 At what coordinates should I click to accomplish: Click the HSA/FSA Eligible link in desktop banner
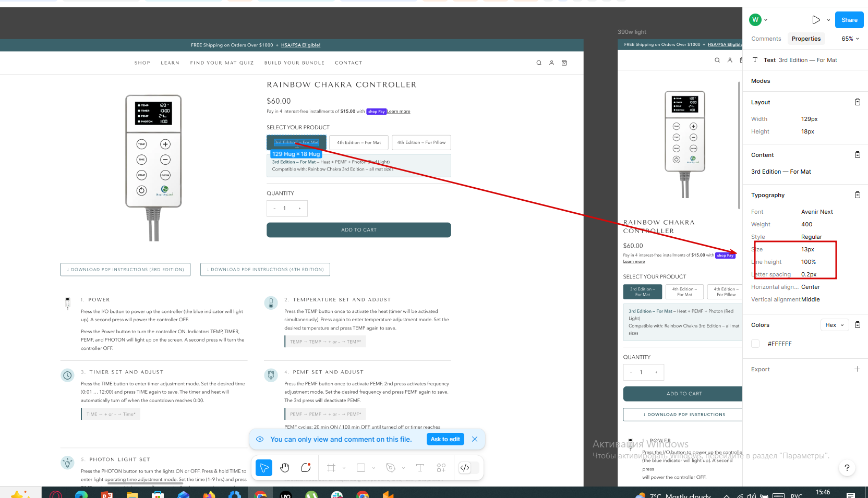tap(300, 45)
